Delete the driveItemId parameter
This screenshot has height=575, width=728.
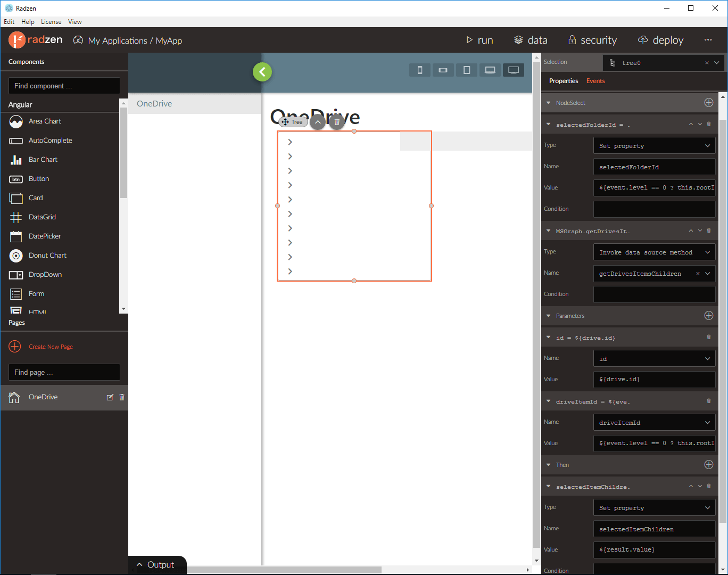click(709, 401)
